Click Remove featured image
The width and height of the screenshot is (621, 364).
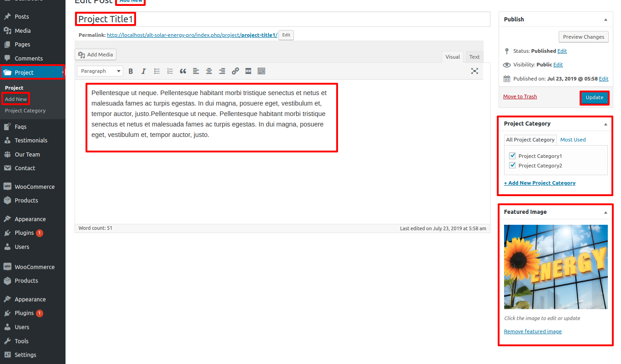[533, 331]
